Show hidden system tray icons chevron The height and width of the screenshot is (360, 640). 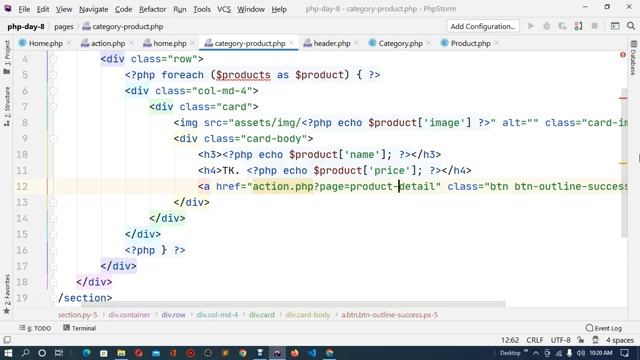coord(536,353)
